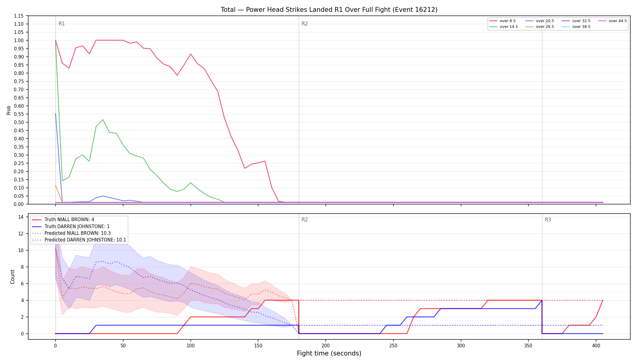Click the 50 tick on fight time axis
The width and height of the screenshot is (637, 364).
click(x=123, y=345)
